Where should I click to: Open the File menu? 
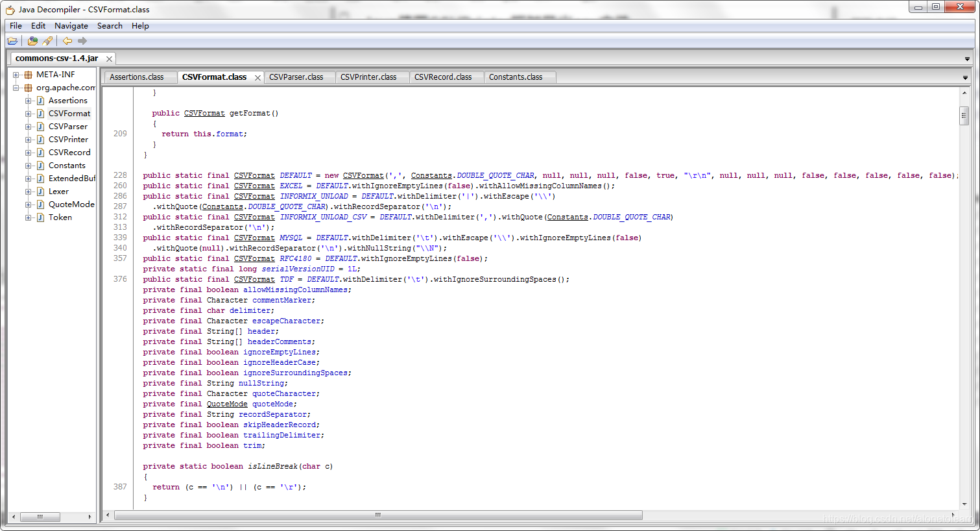pos(16,26)
